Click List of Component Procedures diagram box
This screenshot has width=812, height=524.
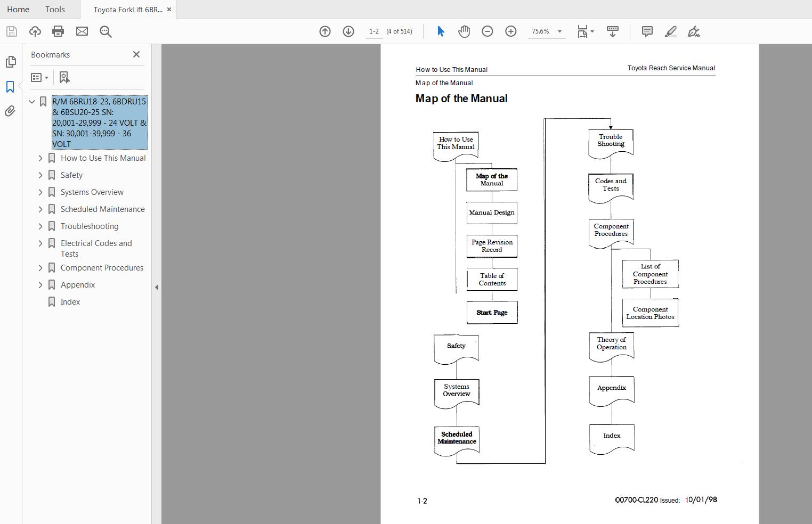651,274
